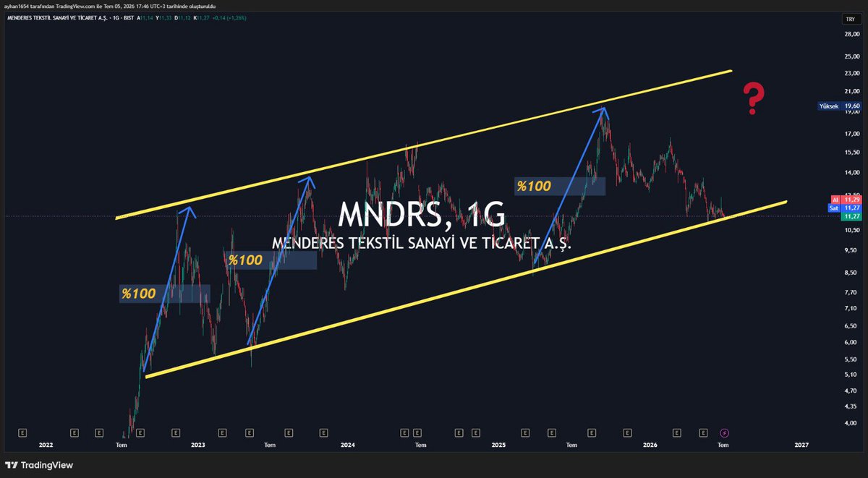Click the +0,14 (+1,26%) change value
The height and width of the screenshot is (478, 868).
click(x=229, y=18)
